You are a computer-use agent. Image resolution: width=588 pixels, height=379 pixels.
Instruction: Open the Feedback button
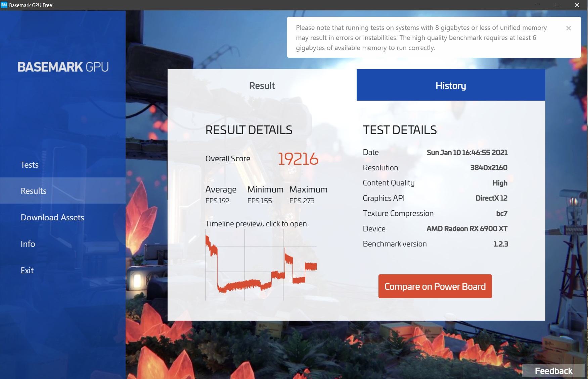(553, 371)
